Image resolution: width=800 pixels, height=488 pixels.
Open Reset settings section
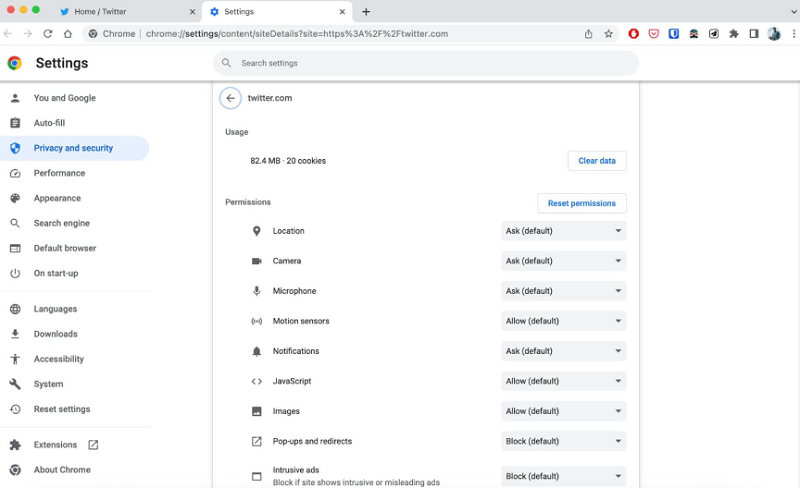74,409
